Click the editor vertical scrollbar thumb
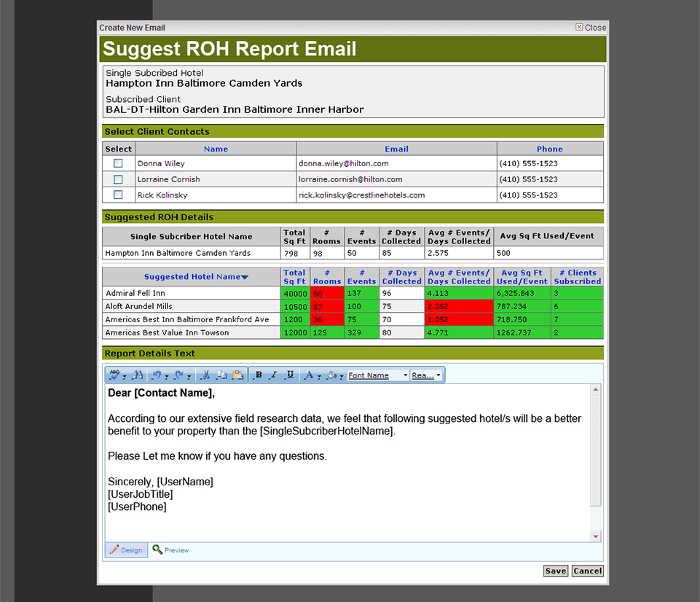Viewport: 700px width, 602px height. pyautogui.click(x=596, y=450)
